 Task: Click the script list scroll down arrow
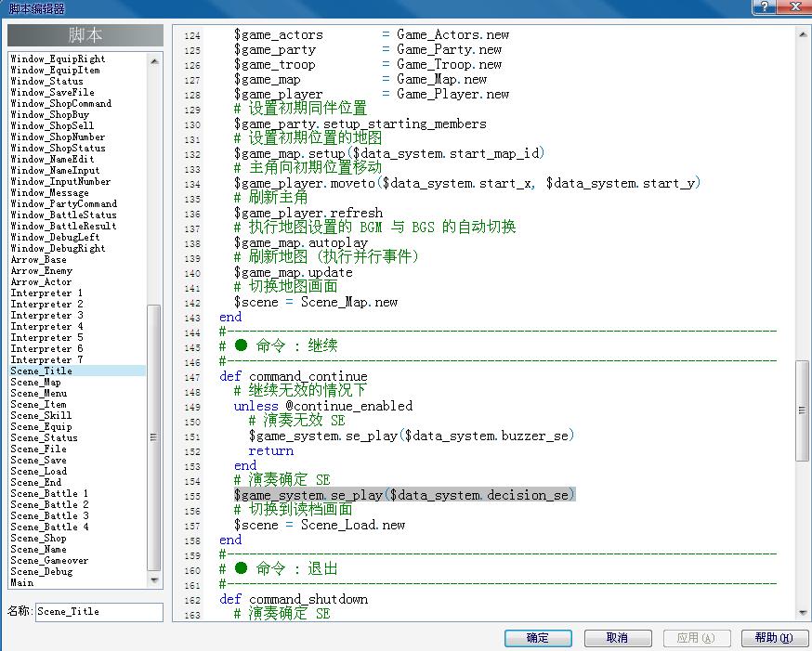pyautogui.click(x=154, y=580)
